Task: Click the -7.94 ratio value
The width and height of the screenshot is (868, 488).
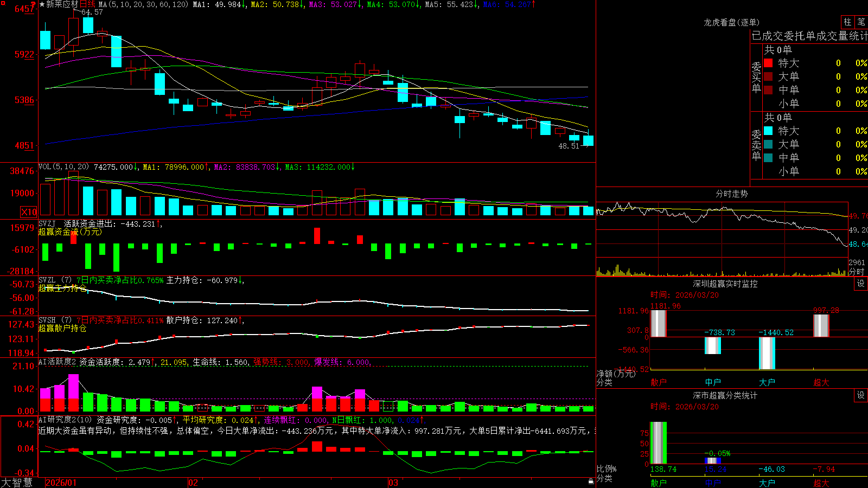Action: 824,469
